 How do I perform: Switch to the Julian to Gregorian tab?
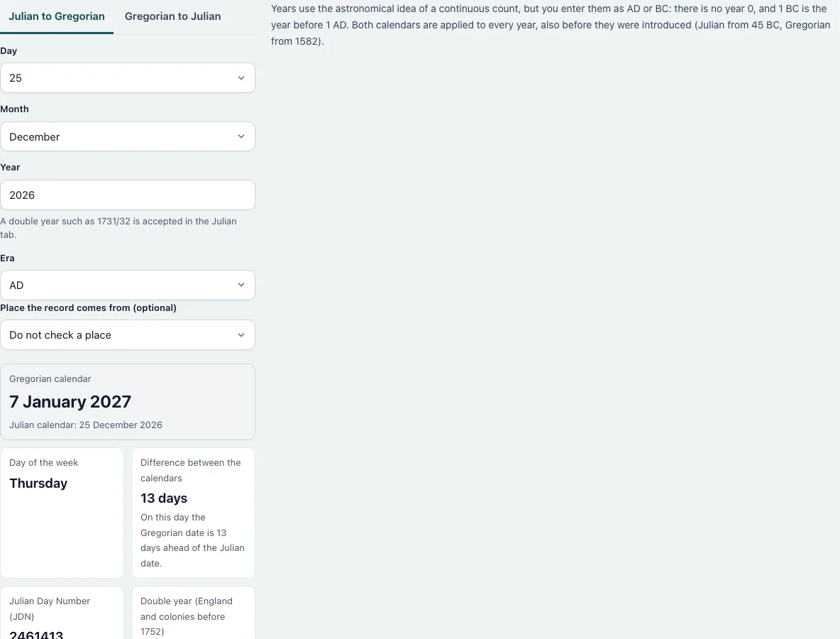click(x=57, y=16)
